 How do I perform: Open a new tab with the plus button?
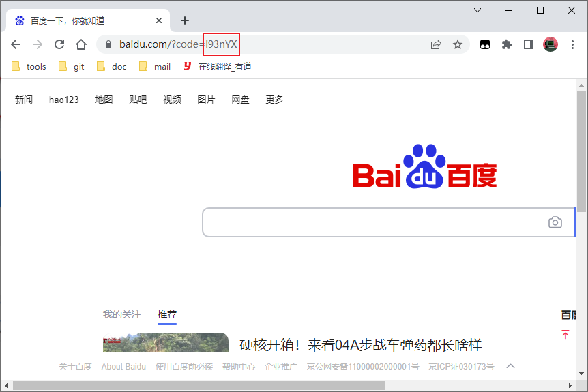pyautogui.click(x=184, y=20)
